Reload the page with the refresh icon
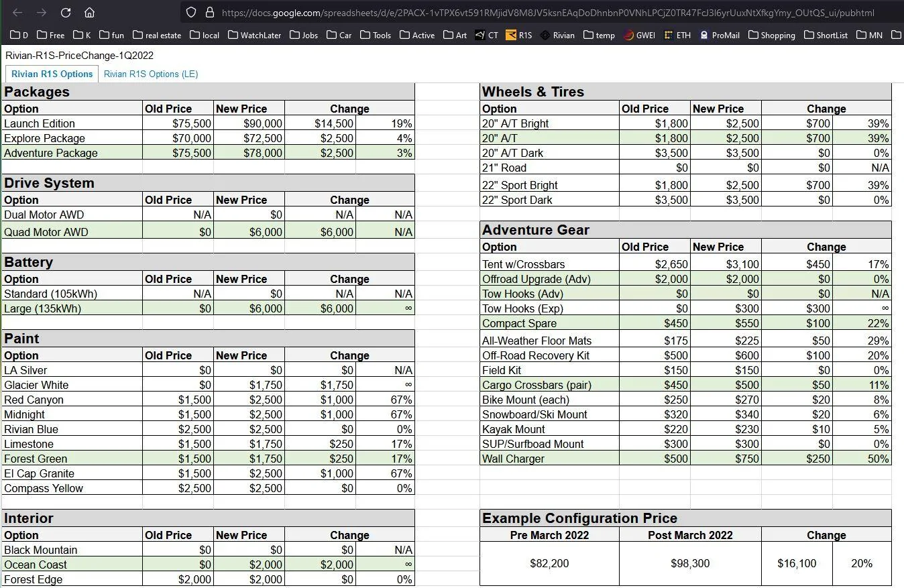Image resolution: width=904 pixels, height=588 pixels. (x=66, y=12)
